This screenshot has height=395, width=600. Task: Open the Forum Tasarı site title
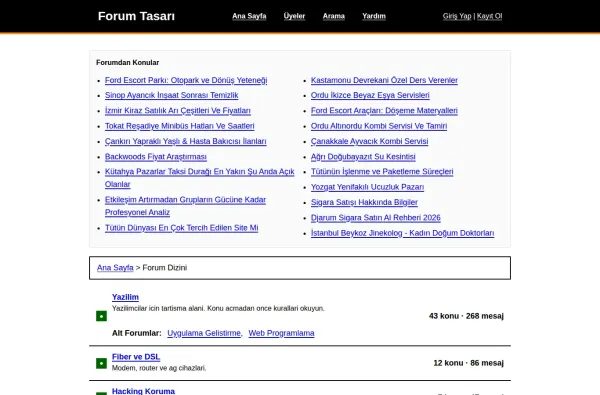point(136,16)
